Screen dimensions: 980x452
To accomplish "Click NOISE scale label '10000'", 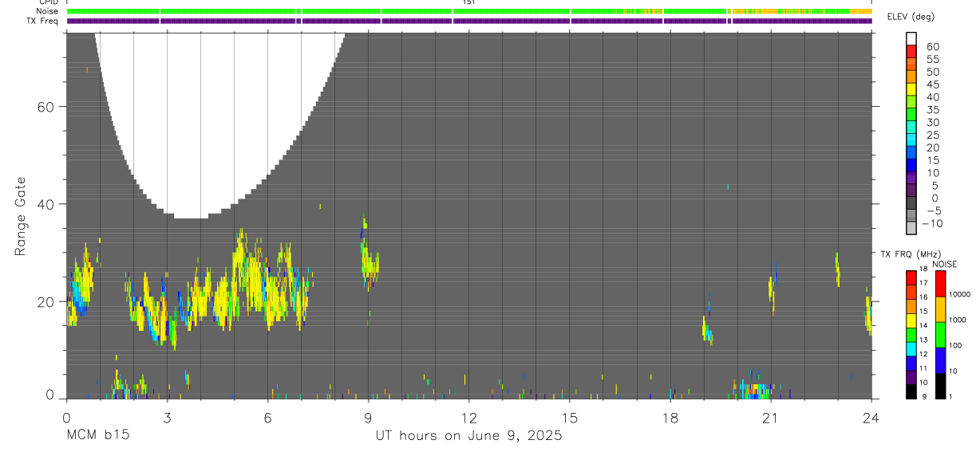I will pyautogui.click(x=958, y=295).
